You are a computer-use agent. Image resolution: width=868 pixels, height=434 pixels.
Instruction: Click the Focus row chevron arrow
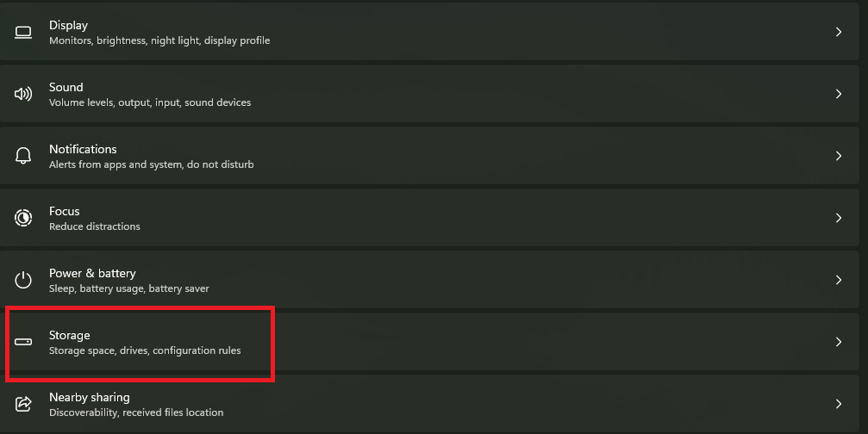[839, 218]
